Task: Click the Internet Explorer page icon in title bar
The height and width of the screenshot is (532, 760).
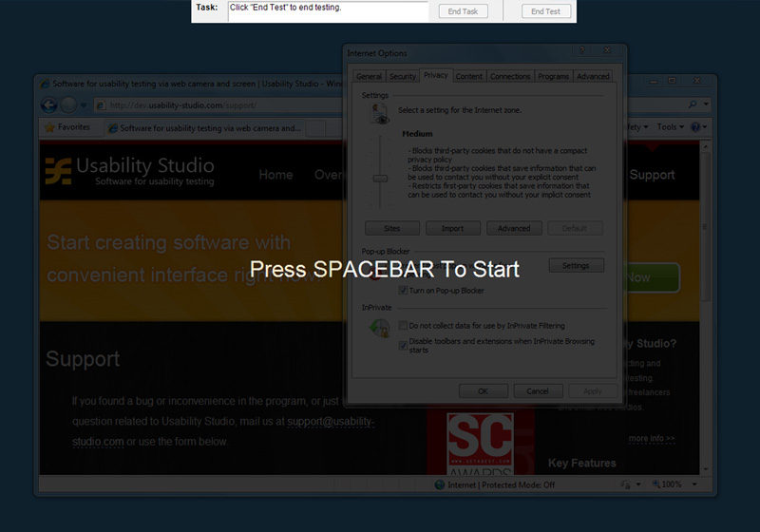Action: point(45,84)
